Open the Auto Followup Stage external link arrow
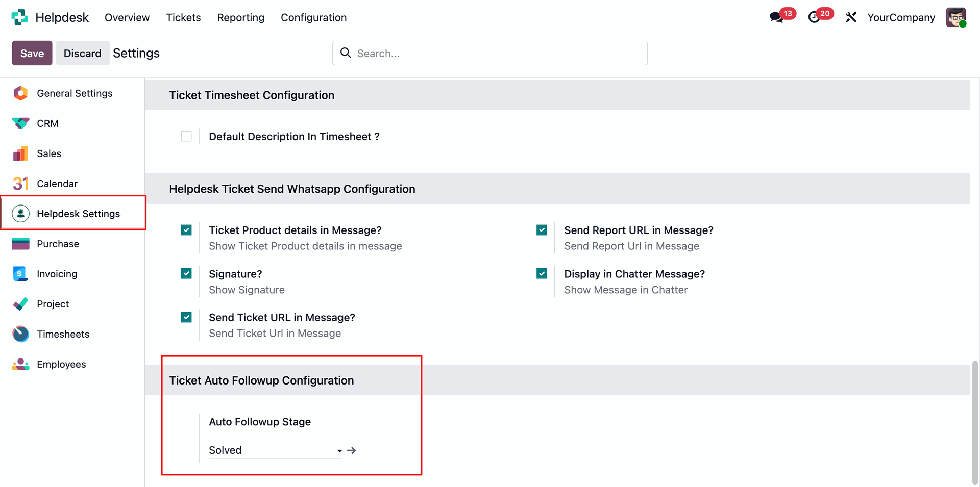 352,450
